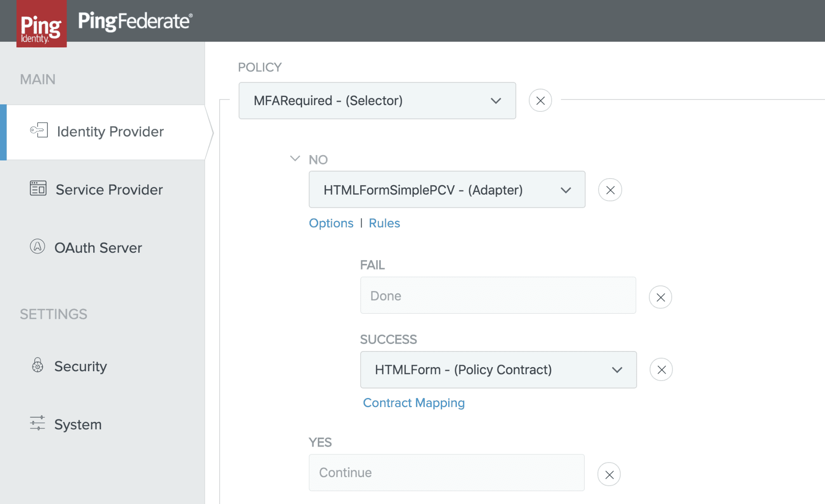Click the Security padlock icon
Viewport: 825px width, 504px height.
(38, 365)
